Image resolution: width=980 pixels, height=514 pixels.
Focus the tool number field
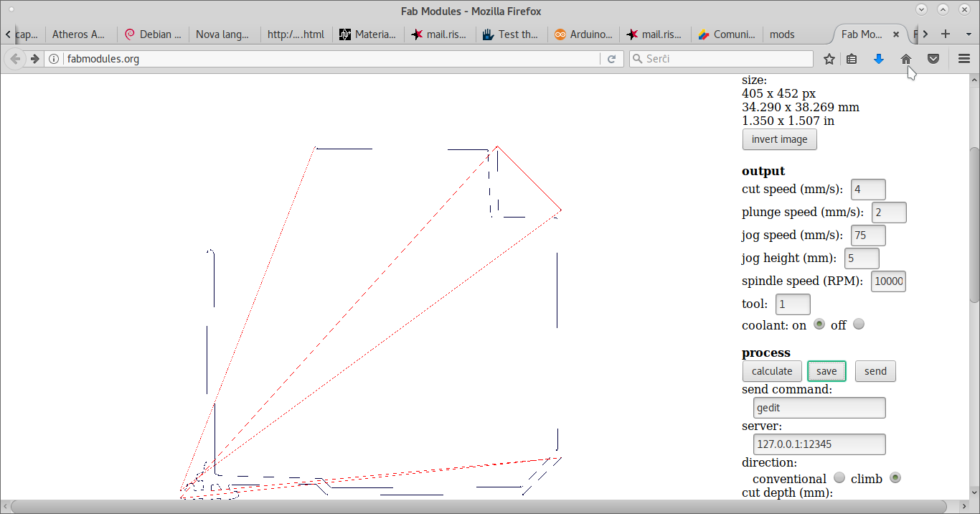pyautogui.click(x=793, y=304)
